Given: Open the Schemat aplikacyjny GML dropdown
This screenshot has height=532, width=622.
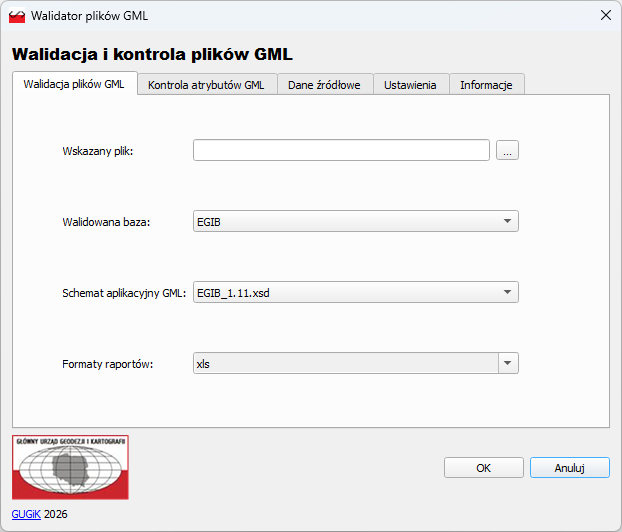Looking at the screenshot, I should (355, 293).
